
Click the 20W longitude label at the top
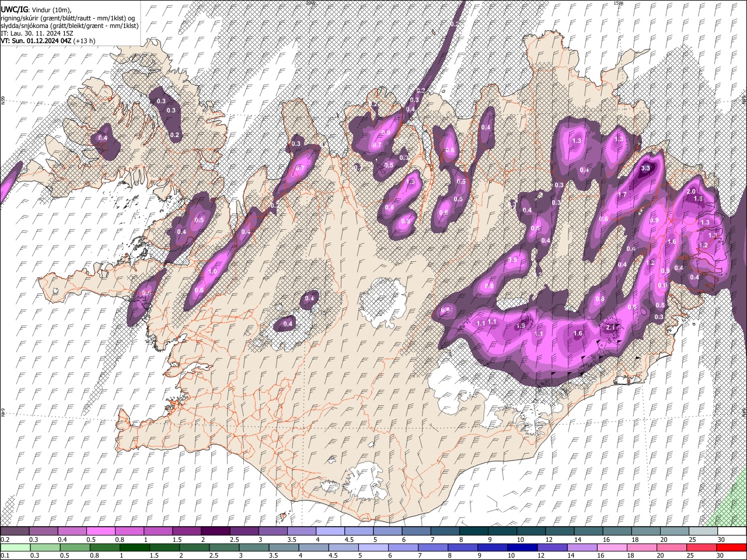click(310, 3)
